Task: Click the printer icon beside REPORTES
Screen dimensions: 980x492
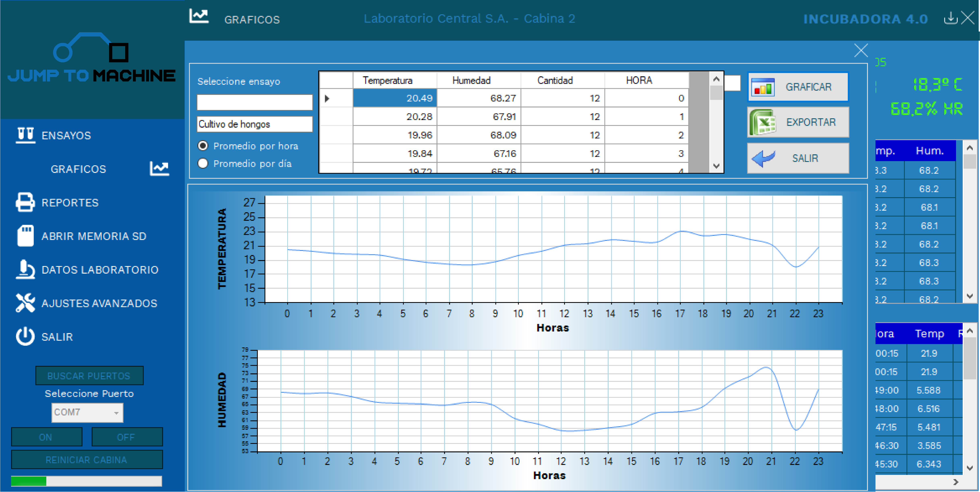Action: (25, 202)
